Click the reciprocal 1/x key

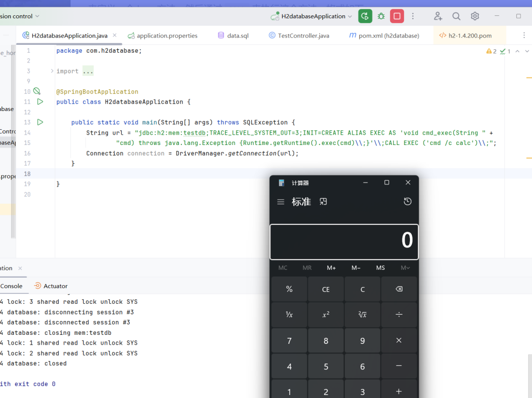coord(289,315)
